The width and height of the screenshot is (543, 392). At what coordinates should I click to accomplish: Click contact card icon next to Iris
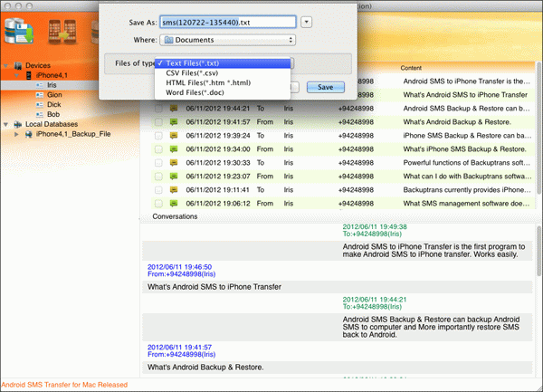[x=40, y=85]
